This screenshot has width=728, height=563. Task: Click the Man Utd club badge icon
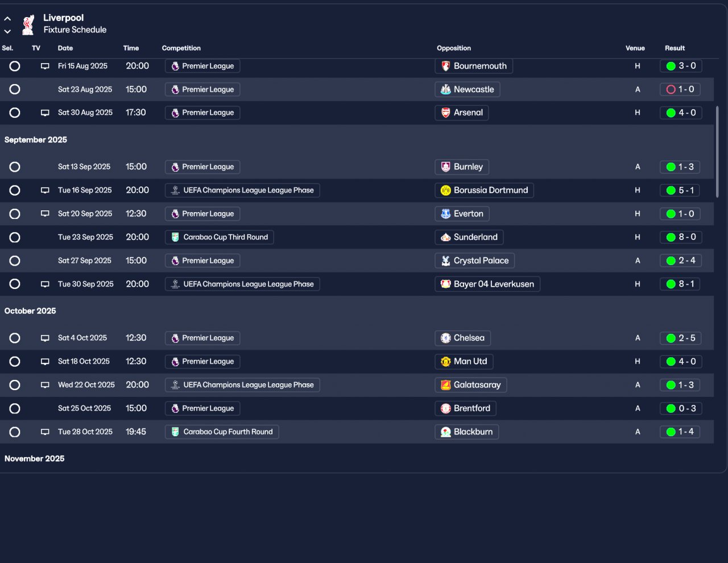(446, 362)
